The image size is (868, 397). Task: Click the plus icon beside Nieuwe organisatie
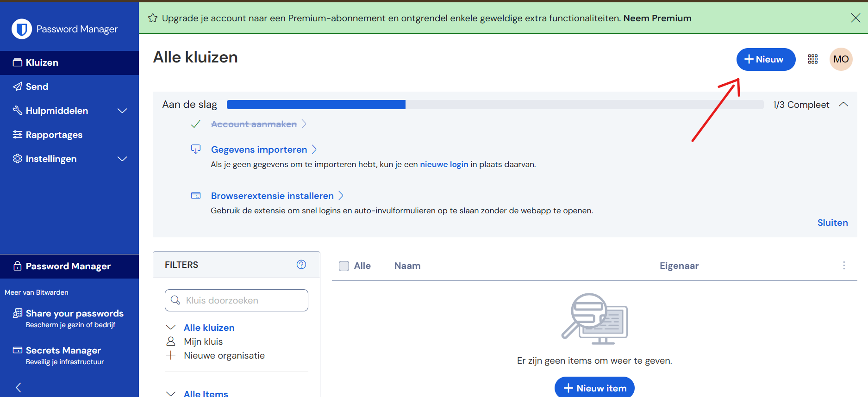click(171, 355)
